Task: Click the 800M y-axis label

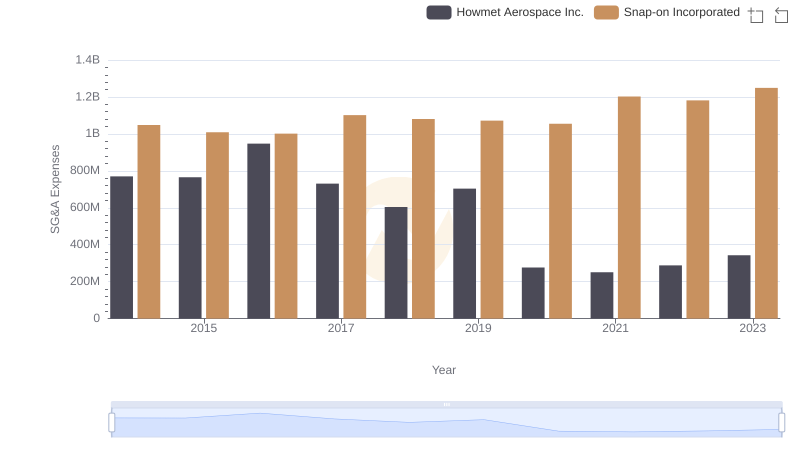Action: 85,170
